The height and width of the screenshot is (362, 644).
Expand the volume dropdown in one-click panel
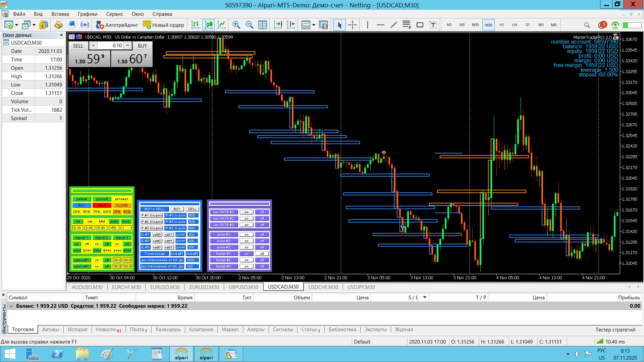click(94, 46)
